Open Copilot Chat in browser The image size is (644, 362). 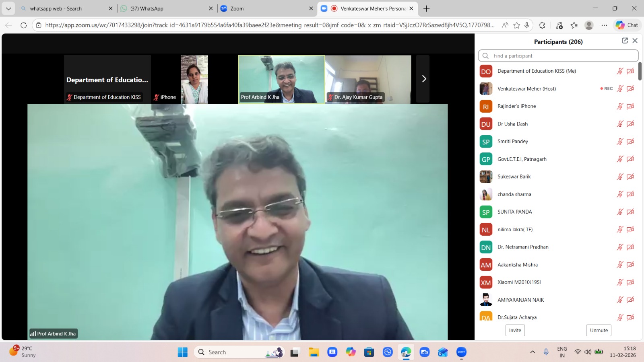[627, 25]
